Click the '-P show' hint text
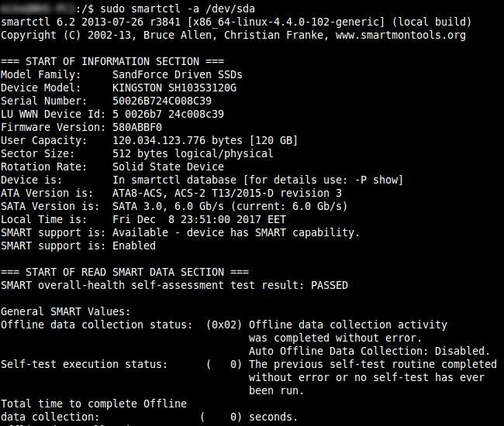The image size is (504, 426). click(x=376, y=180)
